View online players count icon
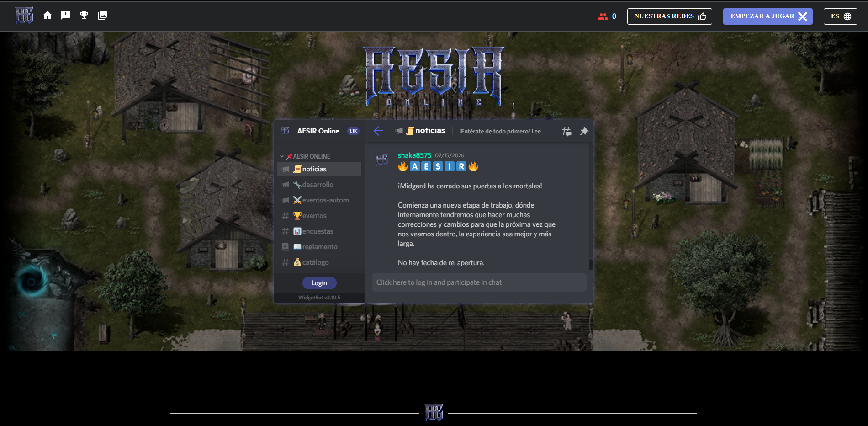 point(603,16)
